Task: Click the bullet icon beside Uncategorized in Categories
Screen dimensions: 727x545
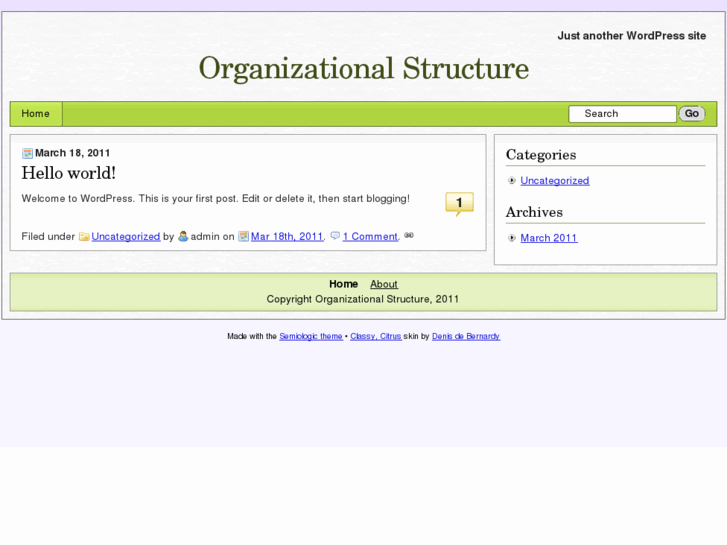Action: [512, 180]
